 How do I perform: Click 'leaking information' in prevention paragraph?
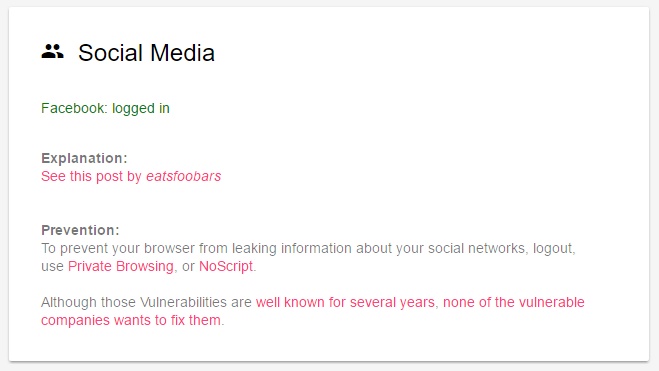[292, 248]
